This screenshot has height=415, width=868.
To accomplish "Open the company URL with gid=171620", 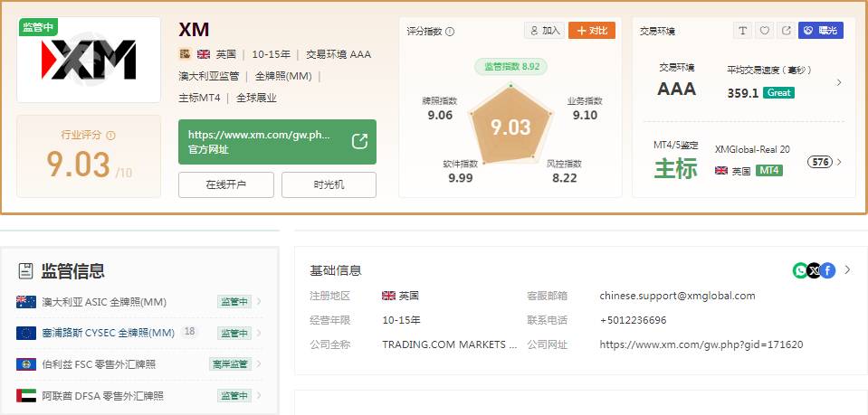I will pos(701,344).
